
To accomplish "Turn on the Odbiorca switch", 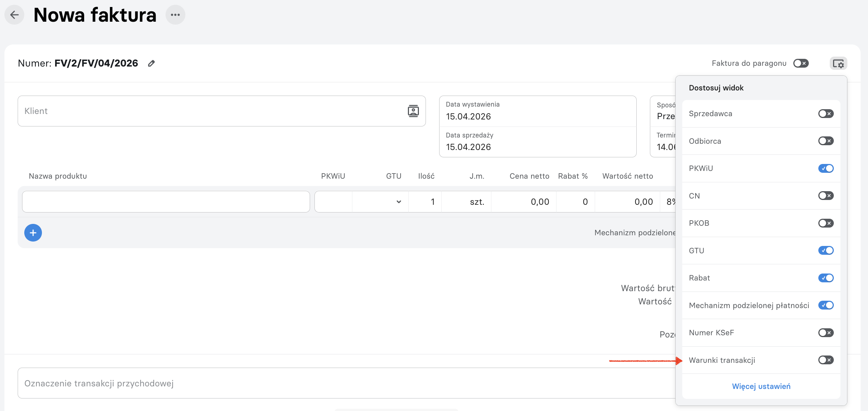I will (826, 141).
